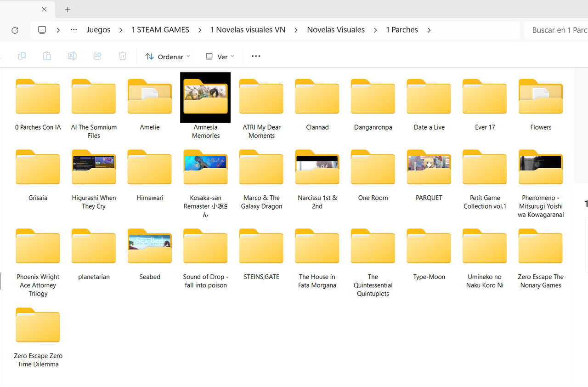
Task: Click the Rename icon in toolbar
Action: pyautogui.click(x=72, y=56)
